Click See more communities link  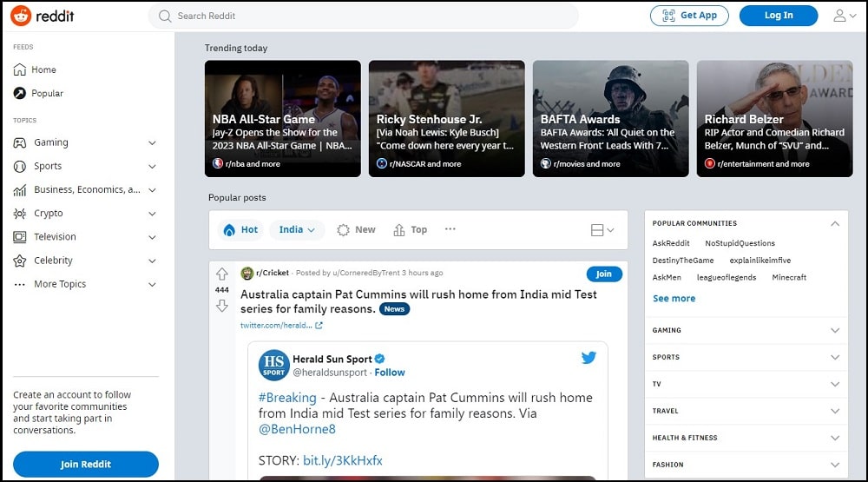(674, 299)
